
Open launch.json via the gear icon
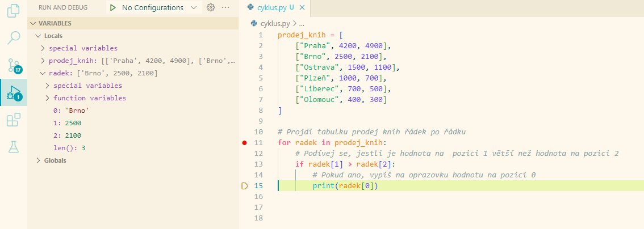click(211, 7)
